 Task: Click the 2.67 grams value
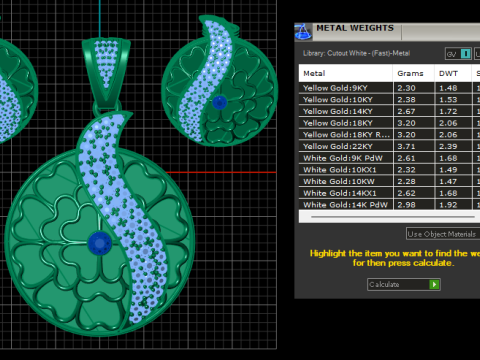(406, 112)
